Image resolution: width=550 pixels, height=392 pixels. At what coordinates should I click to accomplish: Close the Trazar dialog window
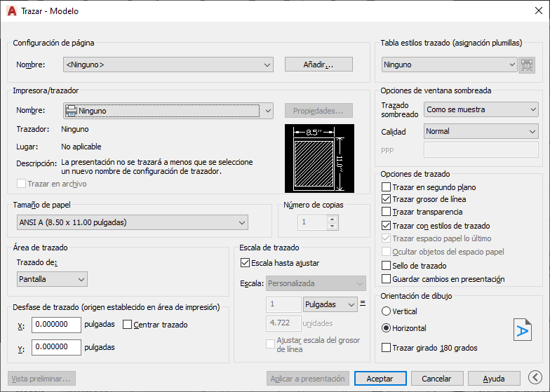click(539, 11)
